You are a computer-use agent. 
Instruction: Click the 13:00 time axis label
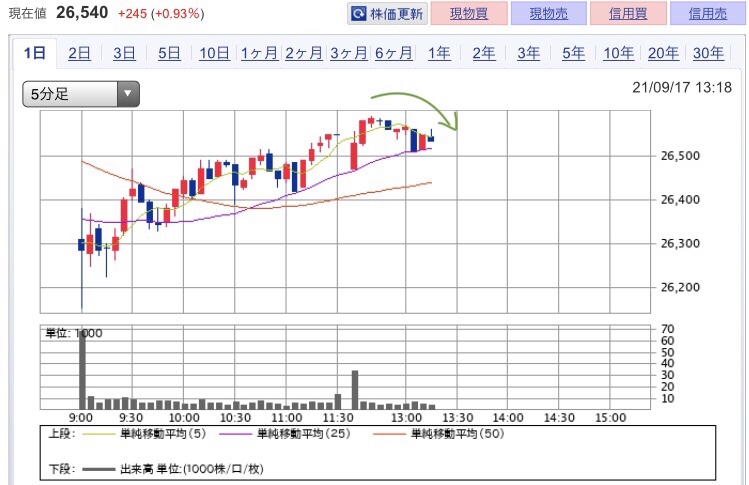(x=406, y=418)
